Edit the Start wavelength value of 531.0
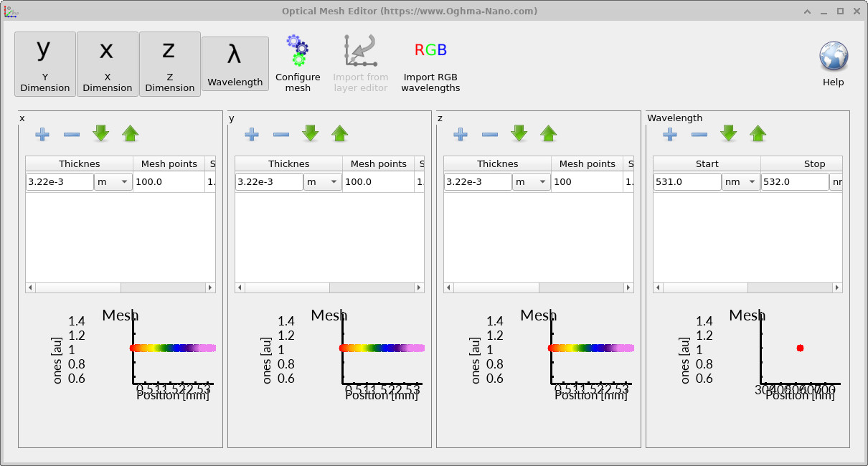The width and height of the screenshot is (868, 466). coord(687,181)
